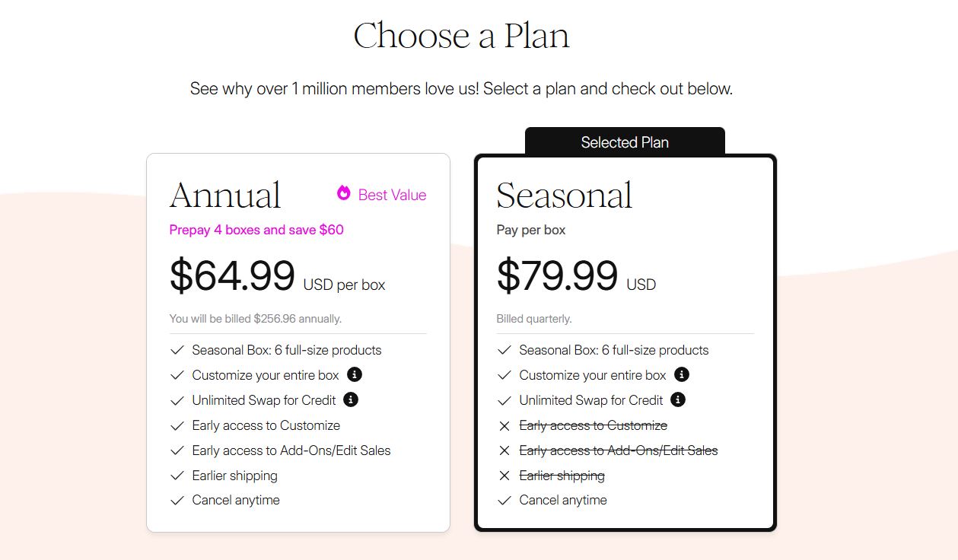Viewport: 958px width, 560px height.
Task: Click the X beside Seasonal Early access to Add-Ons/Edit Sales
Action: click(504, 450)
